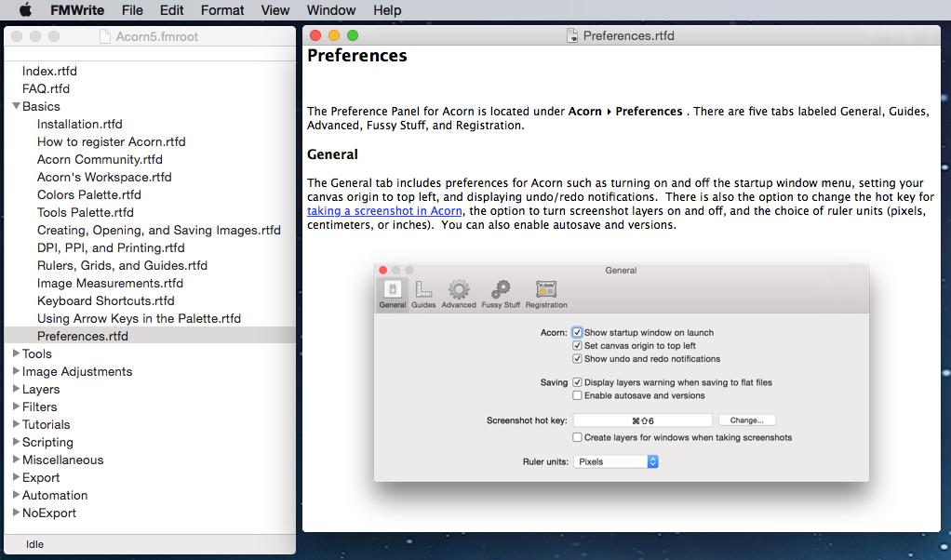Select Installation.rtfd
951x560 pixels.
point(79,124)
